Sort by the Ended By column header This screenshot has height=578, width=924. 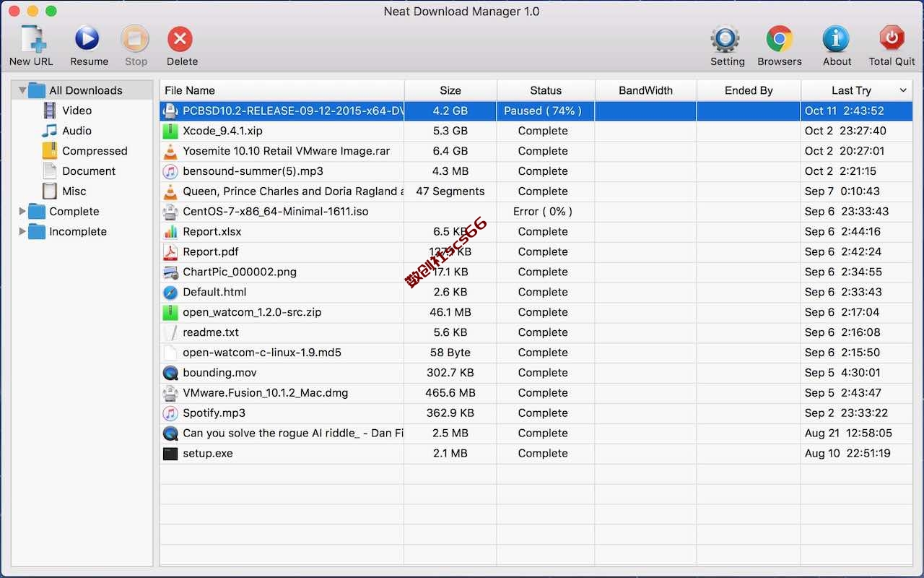(x=749, y=90)
